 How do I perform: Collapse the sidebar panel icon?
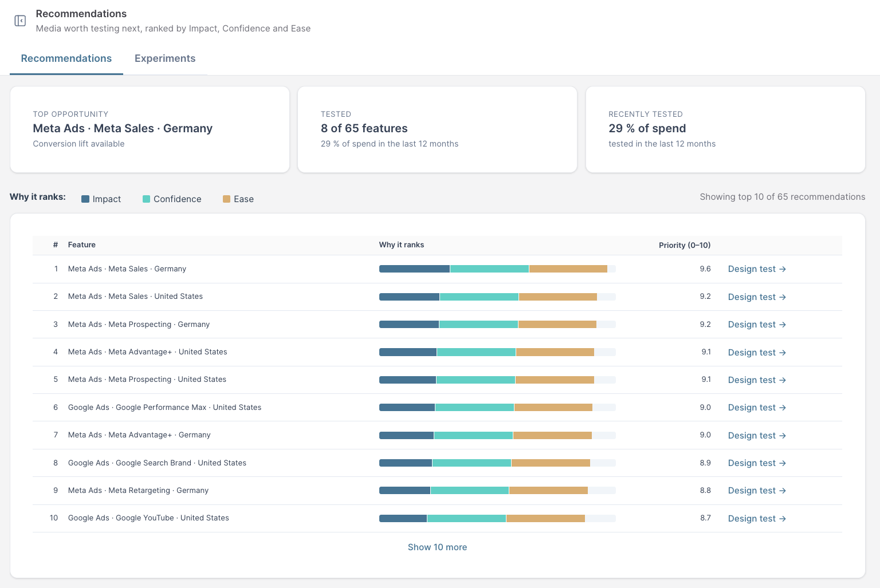coord(20,21)
